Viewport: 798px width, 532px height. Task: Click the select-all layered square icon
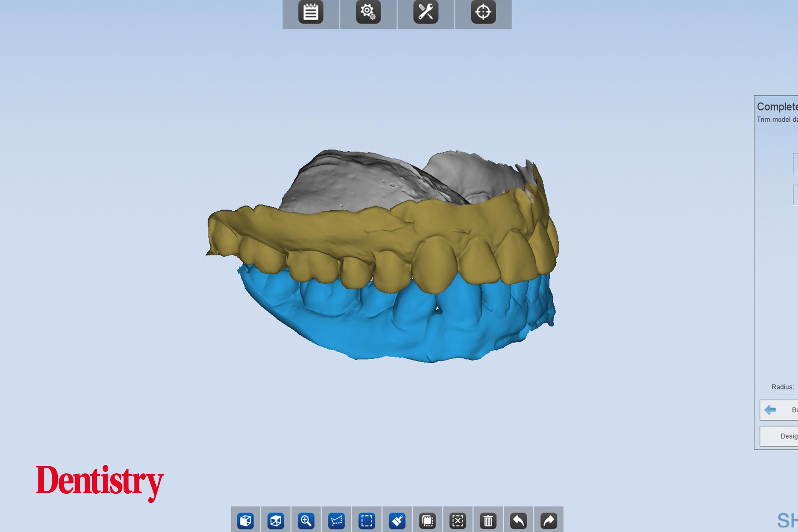point(427,520)
